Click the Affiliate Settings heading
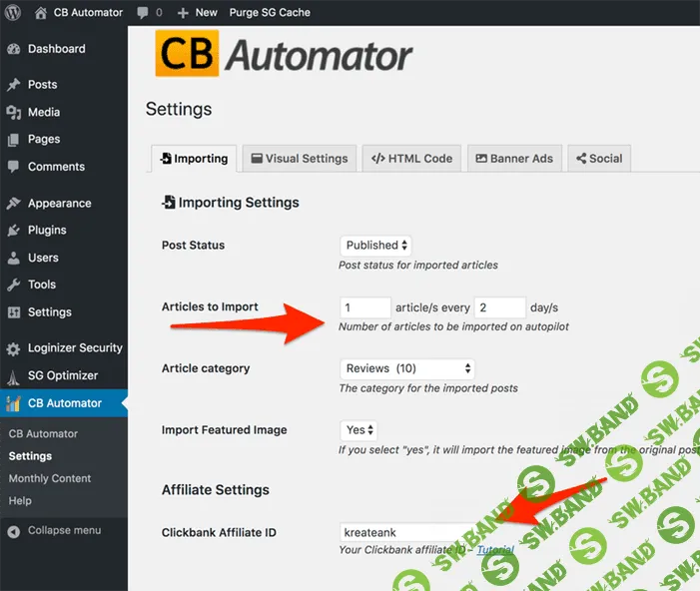The height and width of the screenshot is (591, 700). (x=215, y=490)
